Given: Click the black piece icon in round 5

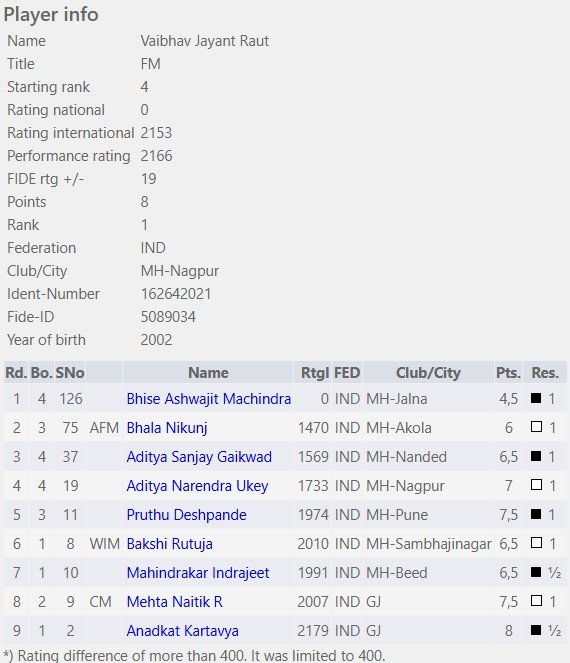Looking at the screenshot, I should click(x=536, y=514).
